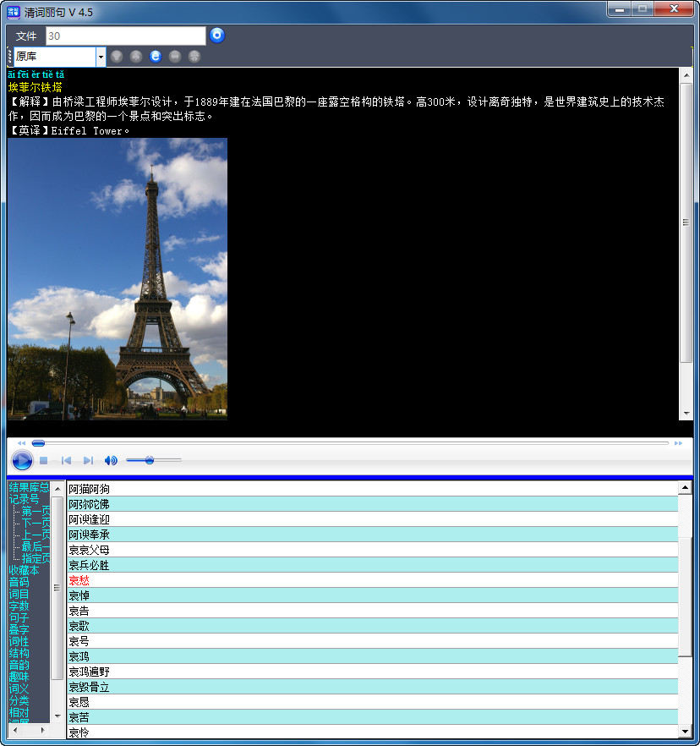This screenshot has width=700, height=746.
Task: Click the rewind arrows at seek bar start
Action: [x=21, y=443]
